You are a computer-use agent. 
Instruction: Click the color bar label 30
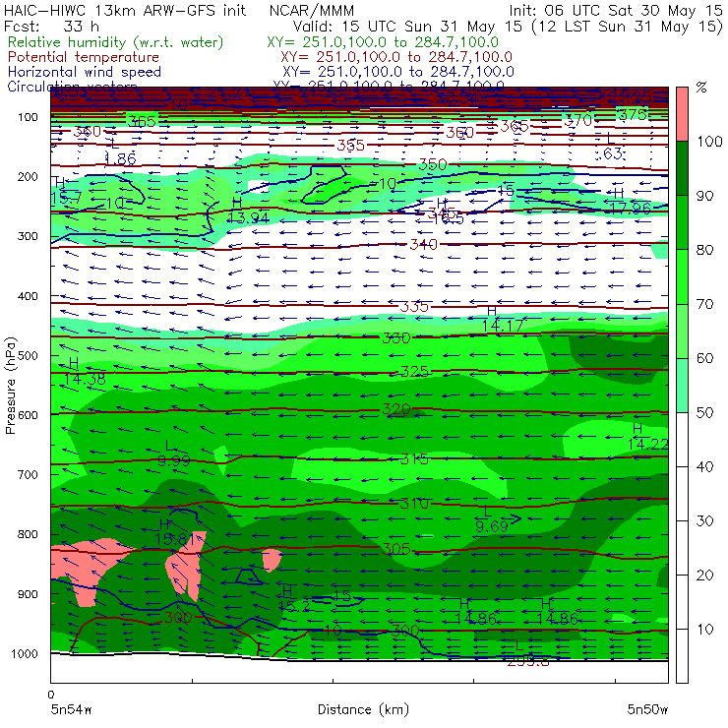coord(704,521)
